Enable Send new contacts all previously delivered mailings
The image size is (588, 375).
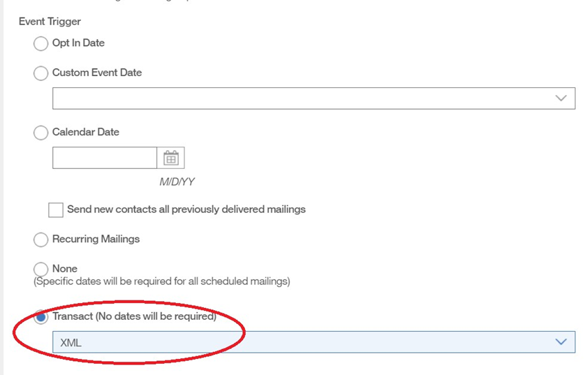(56, 210)
